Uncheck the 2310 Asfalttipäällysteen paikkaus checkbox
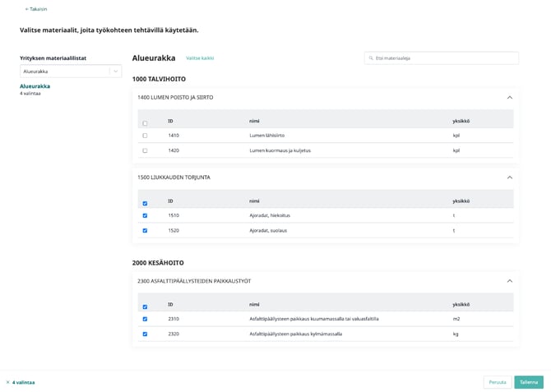 tap(145, 319)
